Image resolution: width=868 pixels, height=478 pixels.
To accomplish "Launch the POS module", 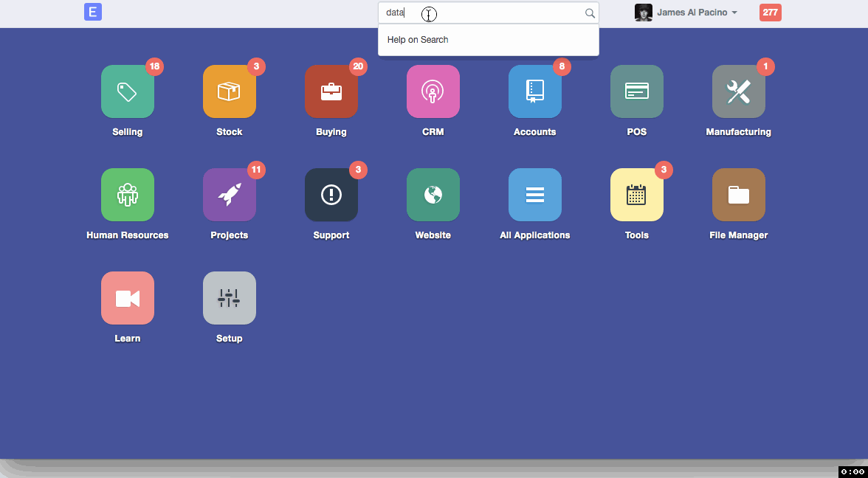I will point(637,91).
